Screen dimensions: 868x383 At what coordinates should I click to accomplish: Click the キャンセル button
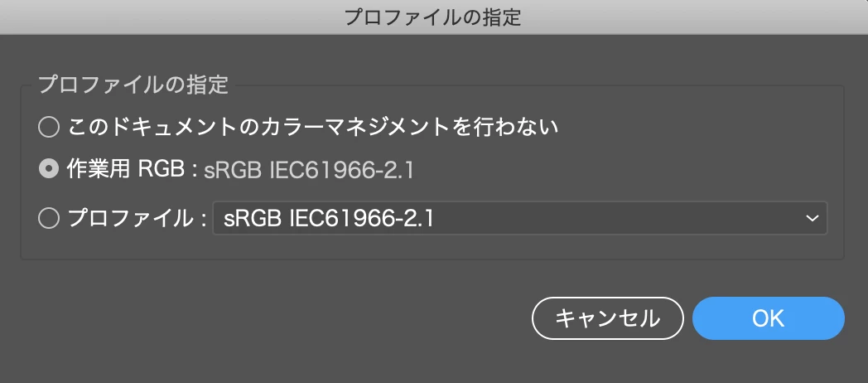[x=607, y=318]
